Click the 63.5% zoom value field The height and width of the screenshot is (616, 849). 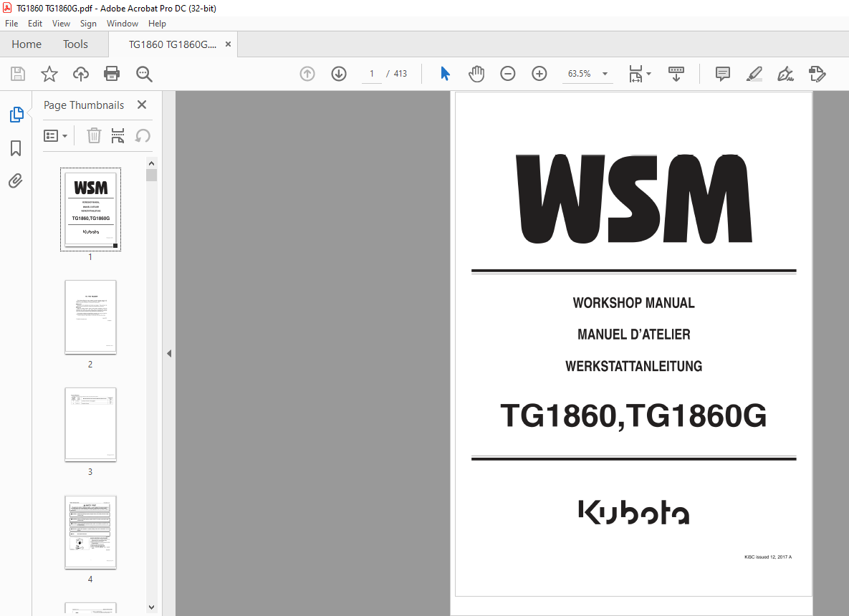[x=580, y=74]
